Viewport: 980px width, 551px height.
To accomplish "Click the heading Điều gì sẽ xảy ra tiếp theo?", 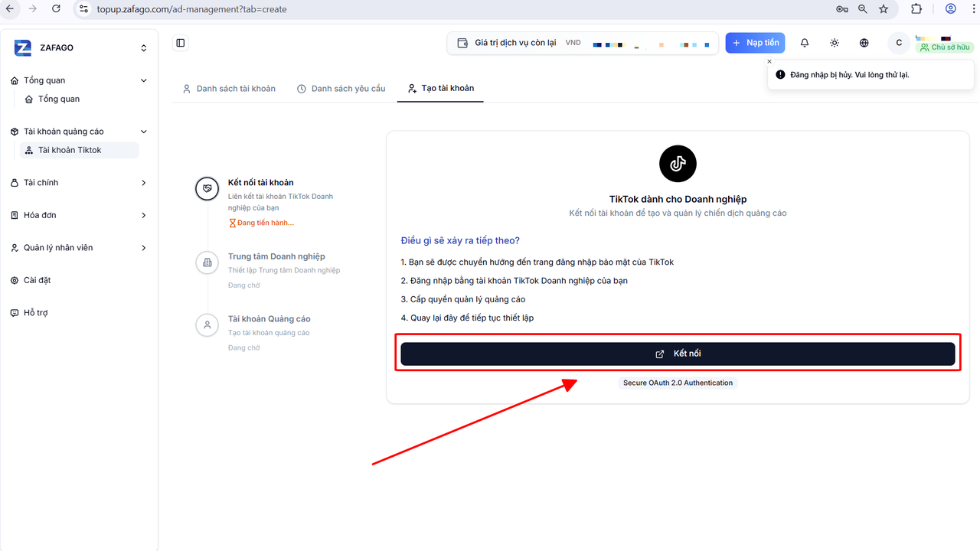I will tap(460, 241).
